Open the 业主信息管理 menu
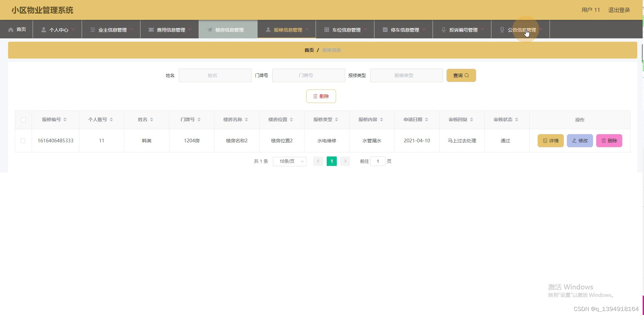The width and height of the screenshot is (644, 315). tap(111, 29)
